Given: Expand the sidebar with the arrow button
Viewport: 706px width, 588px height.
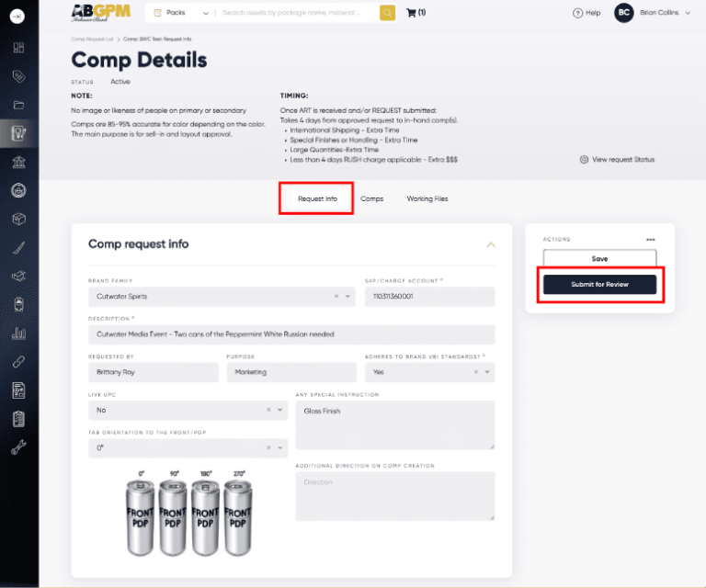Looking at the screenshot, I should (18, 17).
